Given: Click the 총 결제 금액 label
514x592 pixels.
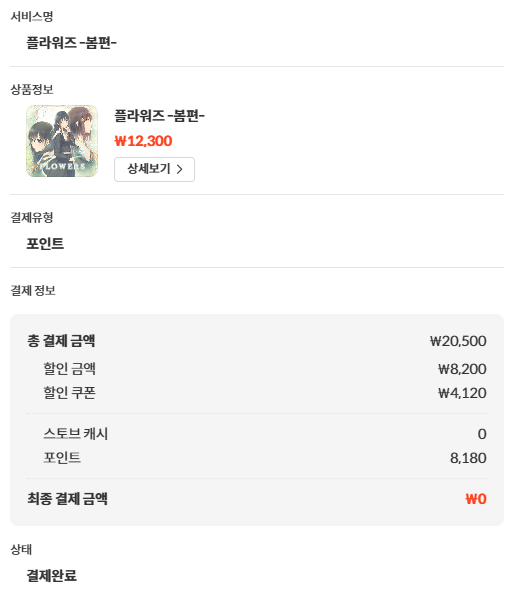Looking at the screenshot, I should [61, 341].
